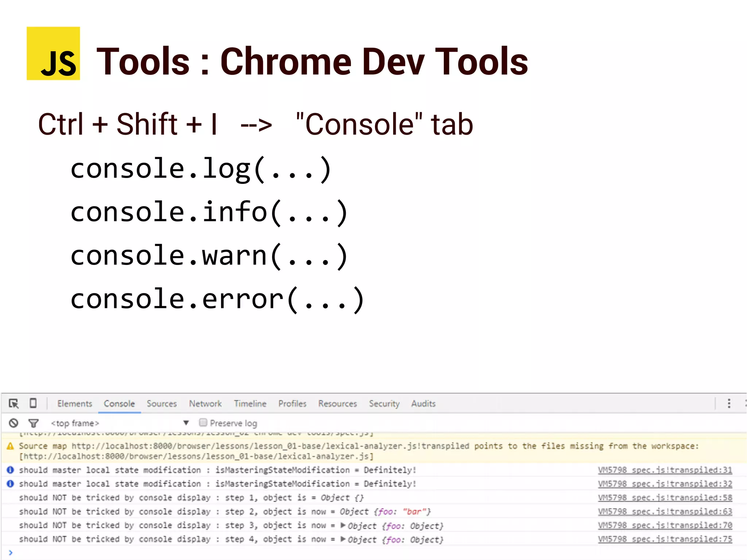
Task: Click the info icon on the spec.js:31 row
Action: click(x=10, y=470)
